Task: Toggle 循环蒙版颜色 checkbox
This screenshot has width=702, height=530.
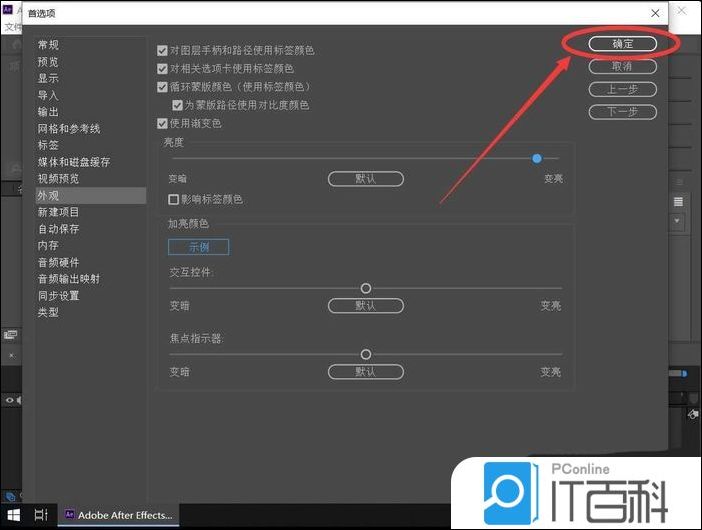Action: click(162, 87)
